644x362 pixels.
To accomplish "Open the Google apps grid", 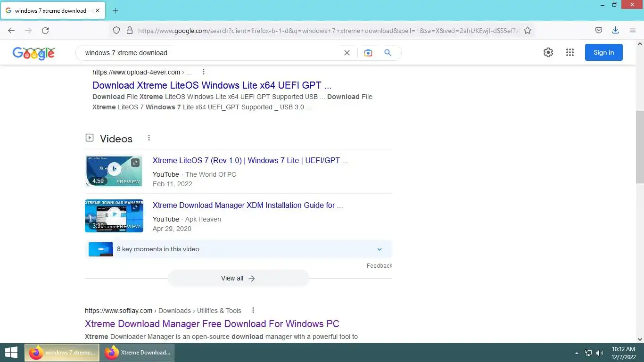I will [x=570, y=52].
